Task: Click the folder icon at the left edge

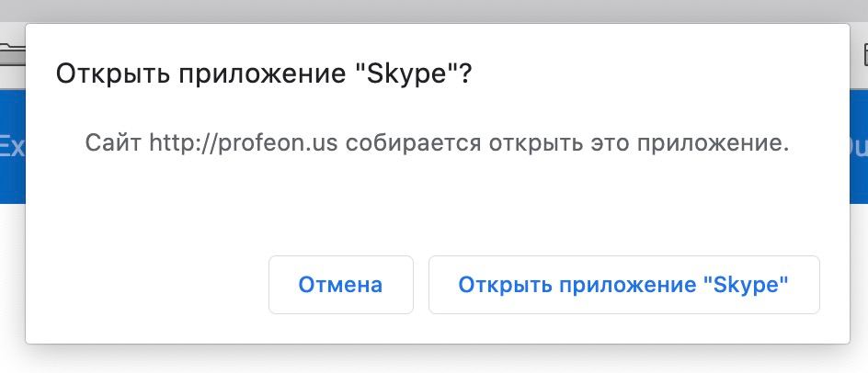Action: pyautogui.click(x=11, y=52)
